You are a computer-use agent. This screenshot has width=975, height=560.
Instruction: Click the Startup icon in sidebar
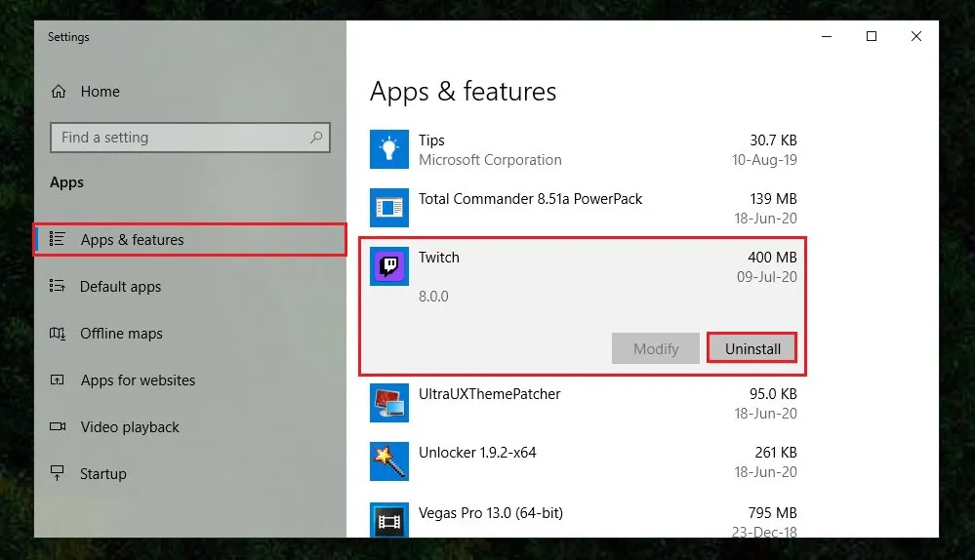pyautogui.click(x=58, y=473)
